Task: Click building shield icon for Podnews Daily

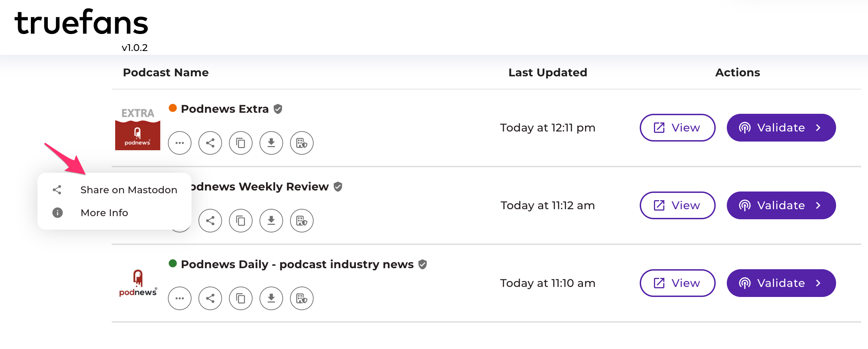Action: [x=302, y=298]
